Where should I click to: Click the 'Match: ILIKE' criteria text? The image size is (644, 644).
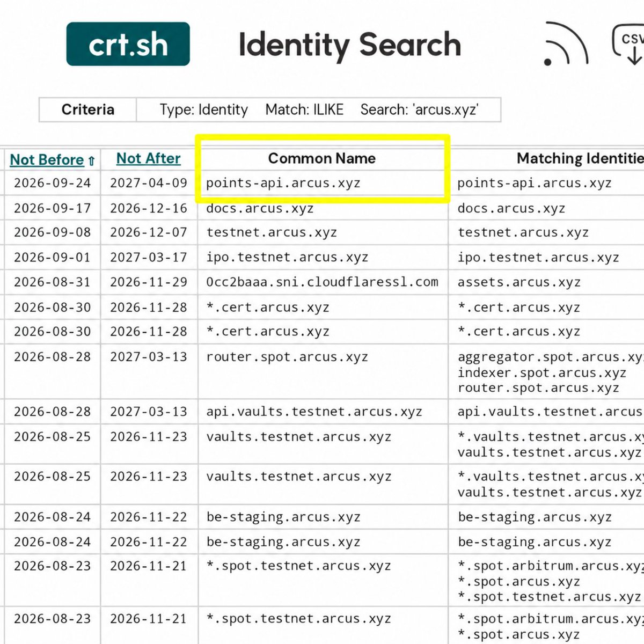[x=304, y=109]
